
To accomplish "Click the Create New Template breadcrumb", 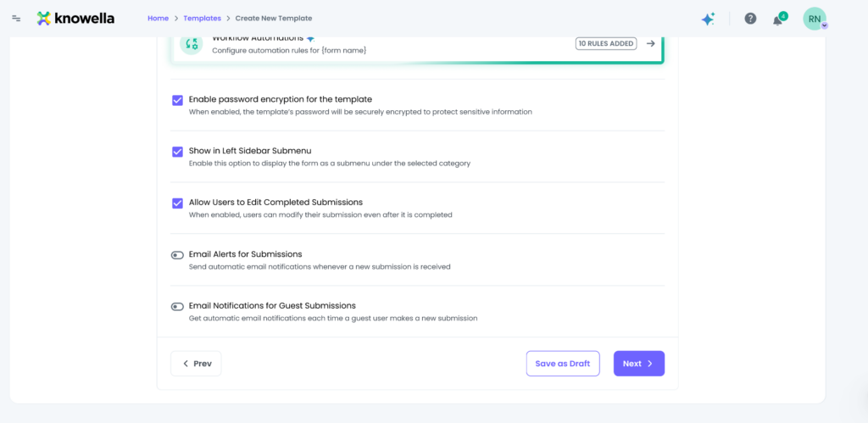I will [272, 18].
